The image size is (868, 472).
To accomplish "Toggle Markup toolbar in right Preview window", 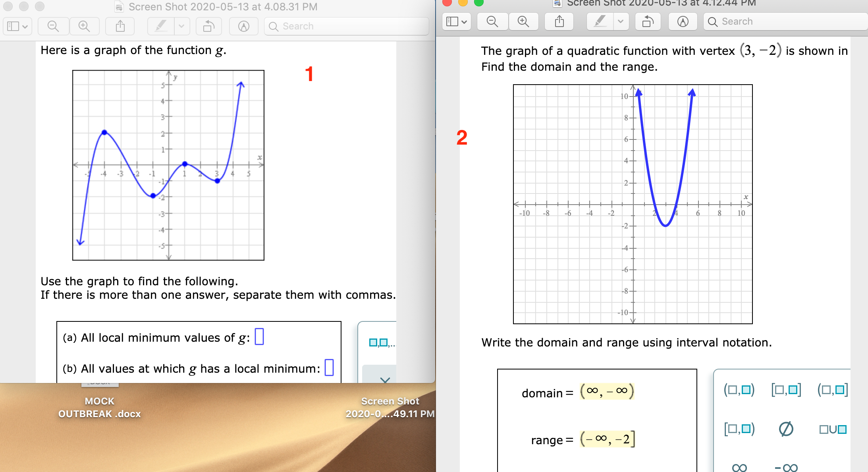I will (683, 21).
